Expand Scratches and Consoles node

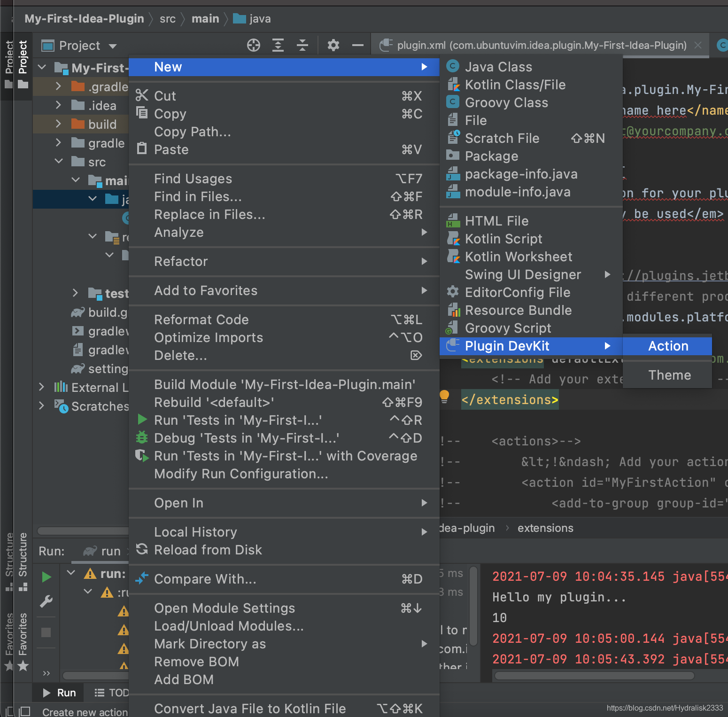click(x=41, y=405)
